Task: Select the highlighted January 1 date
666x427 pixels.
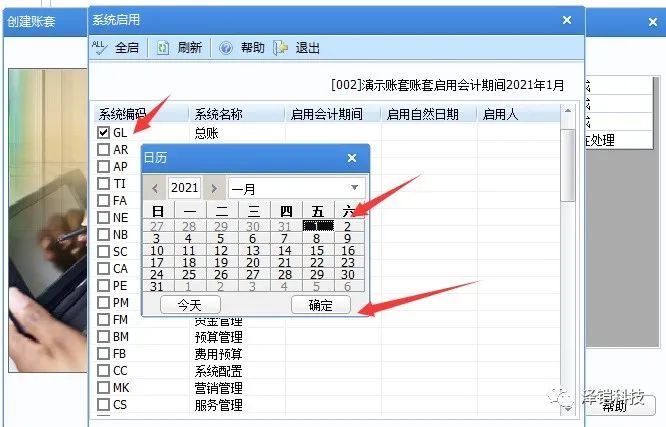Action: [x=318, y=226]
